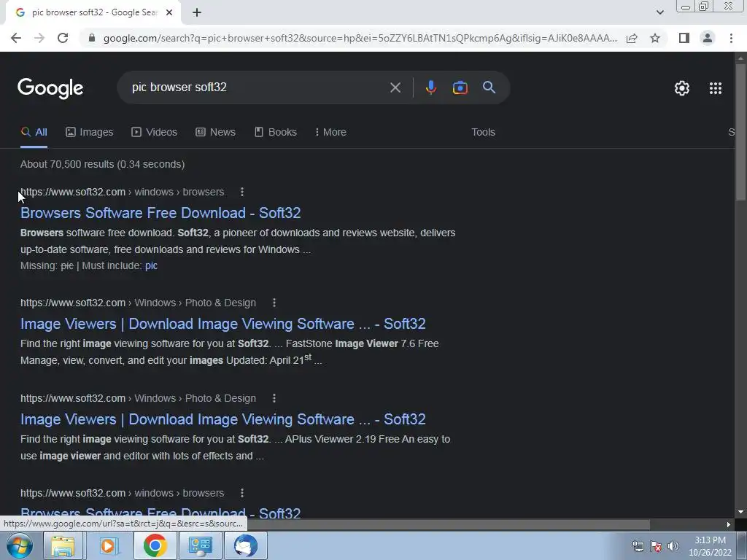Viewport: 747px width, 560px height.
Task: View site info via padlock icon
Action: click(x=92, y=38)
